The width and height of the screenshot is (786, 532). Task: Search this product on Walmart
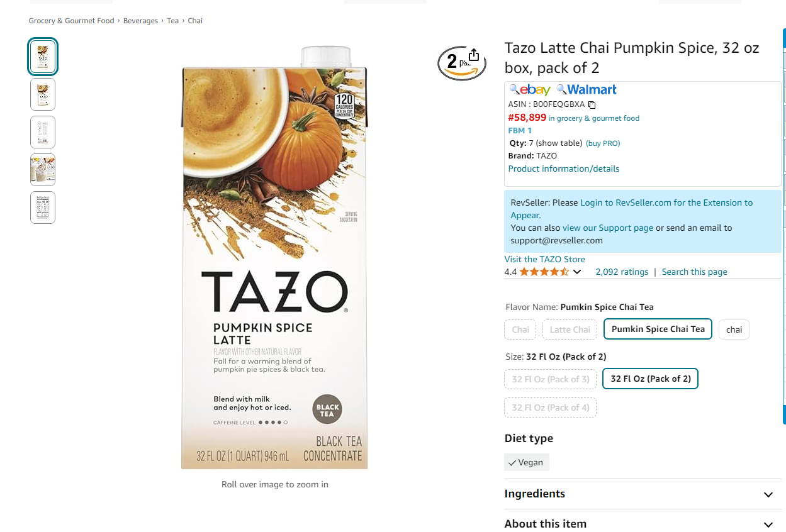tap(587, 90)
